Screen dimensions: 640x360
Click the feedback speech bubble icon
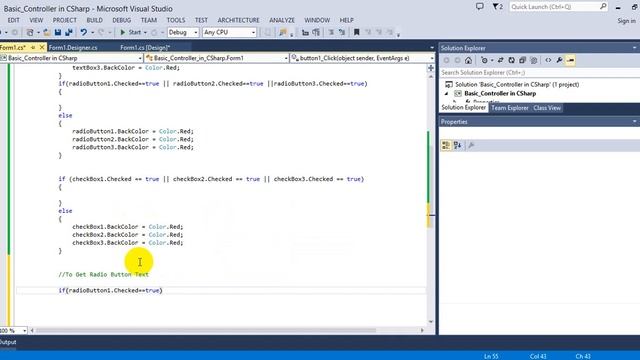[480, 7]
